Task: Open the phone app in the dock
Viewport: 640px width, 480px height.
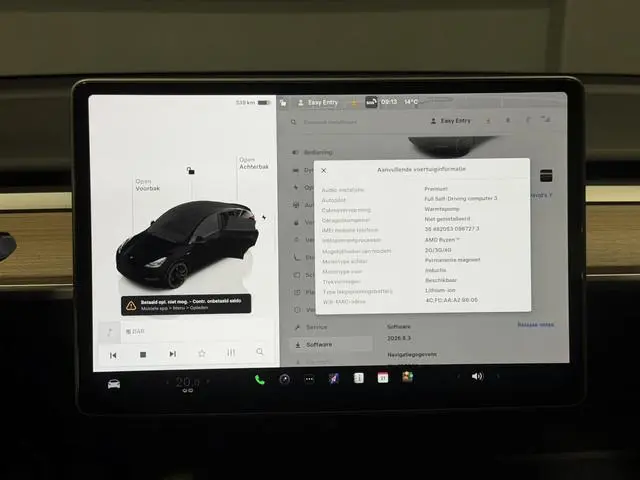Action: click(260, 380)
